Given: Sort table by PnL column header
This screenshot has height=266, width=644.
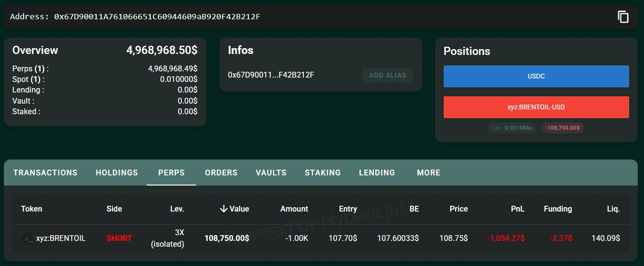Looking at the screenshot, I should [x=518, y=209].
